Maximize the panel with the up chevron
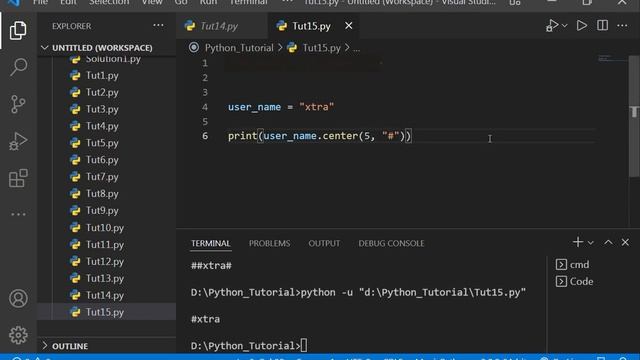Screen dimensions: 640x360 [x=608, y=242]
